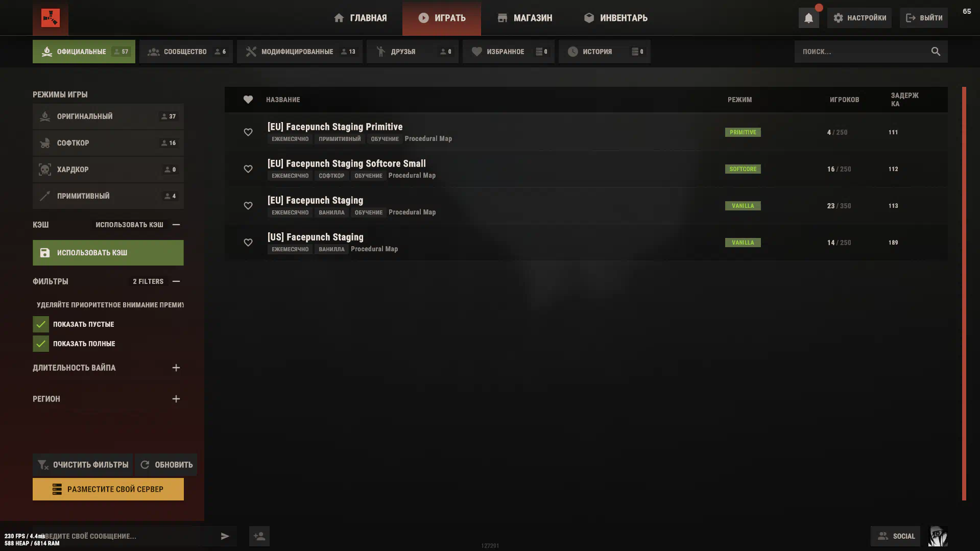980x551 pixels.
Task: Sort servers by Игроков column
Action: (x=844, y=100)
